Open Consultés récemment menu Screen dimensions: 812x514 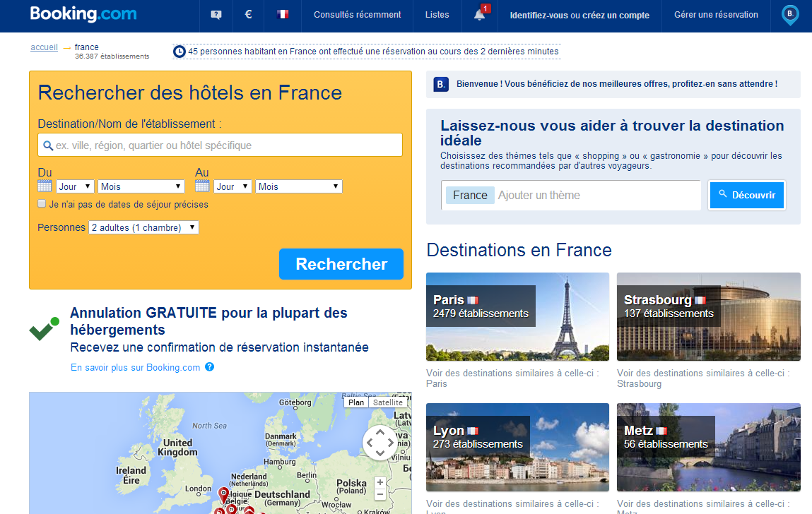coord(358,15)
